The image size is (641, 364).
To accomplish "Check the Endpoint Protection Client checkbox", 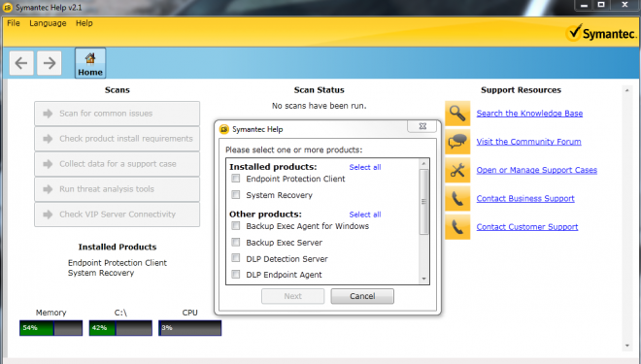I will coord(236,179).
